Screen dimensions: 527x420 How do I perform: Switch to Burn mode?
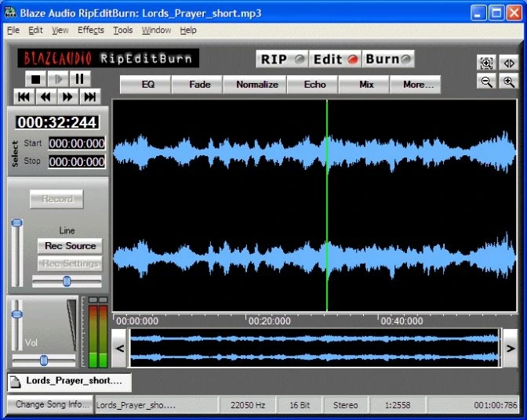[388, 60]
